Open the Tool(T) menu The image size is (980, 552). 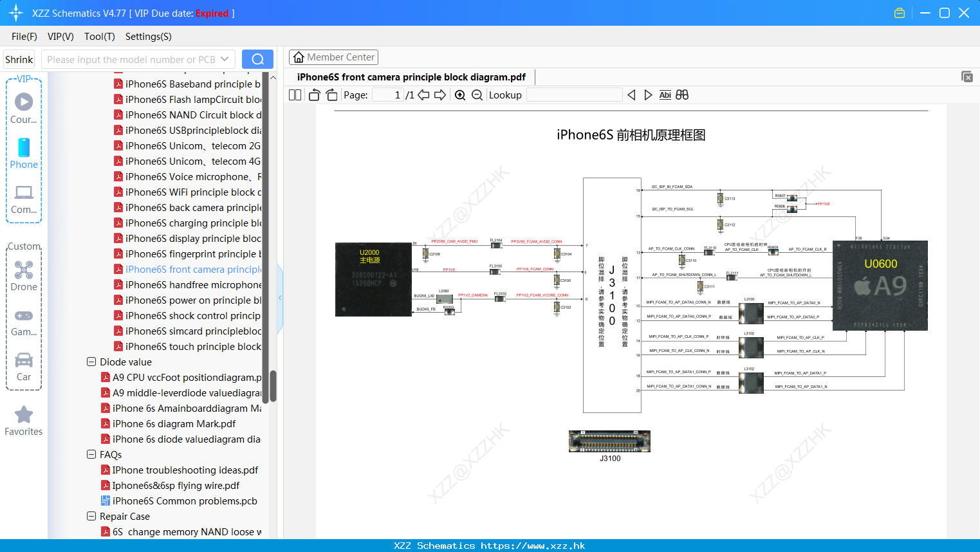coord(99,37)
